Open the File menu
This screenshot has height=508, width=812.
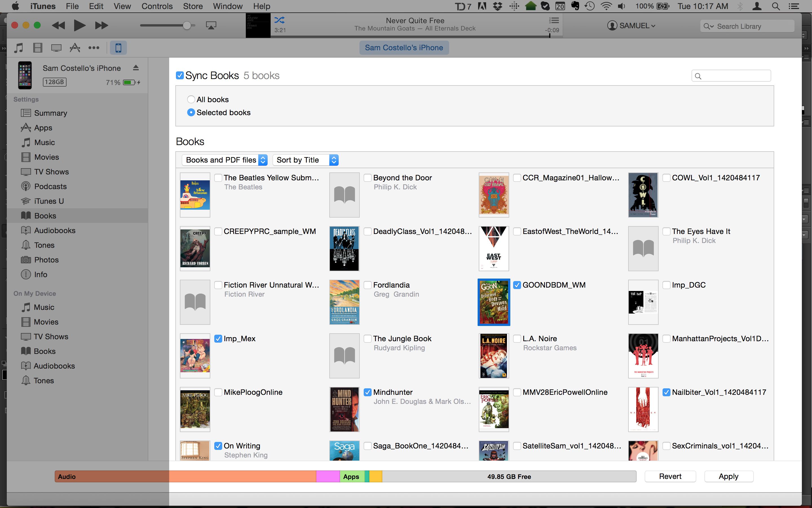(x=72, y=6)
